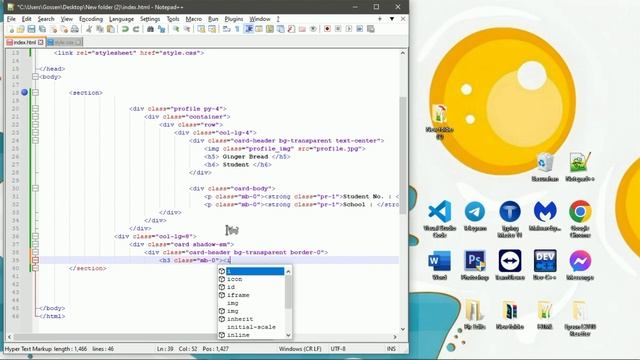This screenshot has width=640, height=360.
Task: Zoom out using the magnifier toolbar icon
Action: [x=187, y=29]
